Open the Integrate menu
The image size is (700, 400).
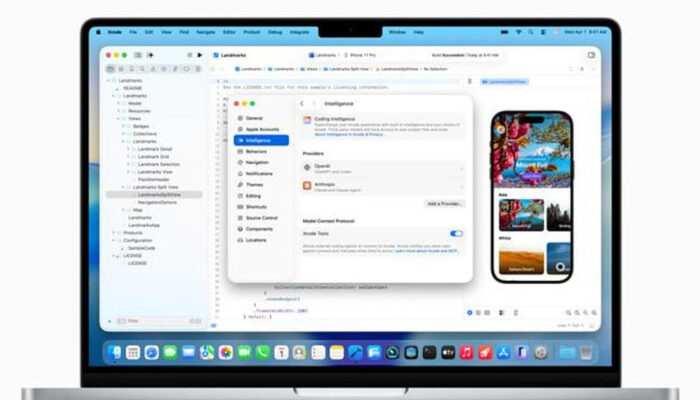(300, 32)
